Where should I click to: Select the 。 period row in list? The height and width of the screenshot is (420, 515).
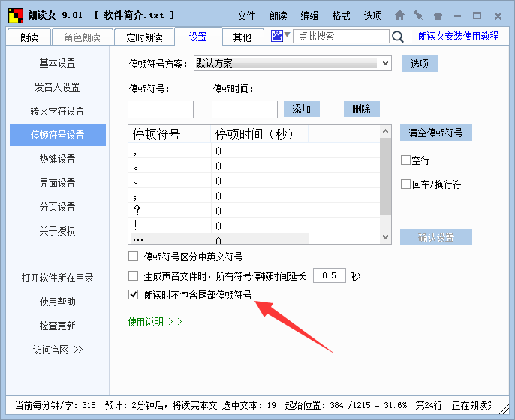pos(254,166)
